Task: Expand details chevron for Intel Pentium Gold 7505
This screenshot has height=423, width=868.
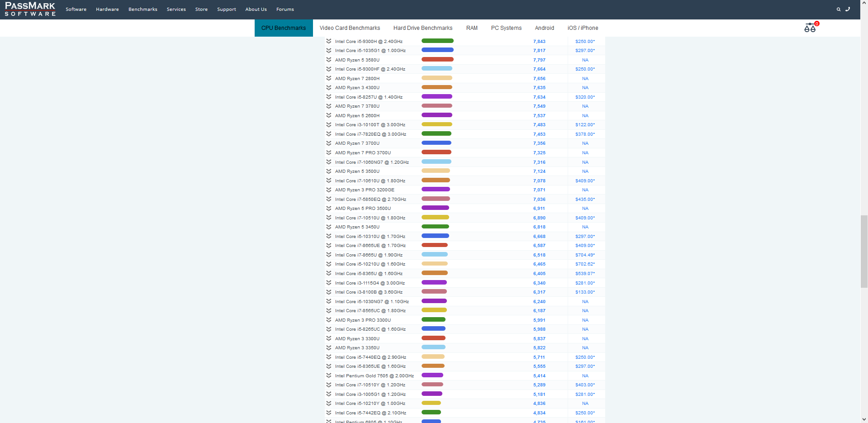Action: 329,375
